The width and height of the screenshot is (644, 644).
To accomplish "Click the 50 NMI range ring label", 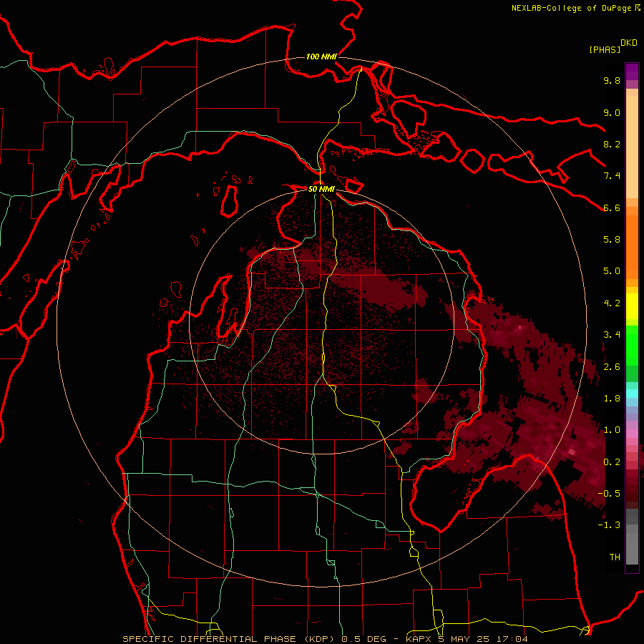I will (321, 190).
